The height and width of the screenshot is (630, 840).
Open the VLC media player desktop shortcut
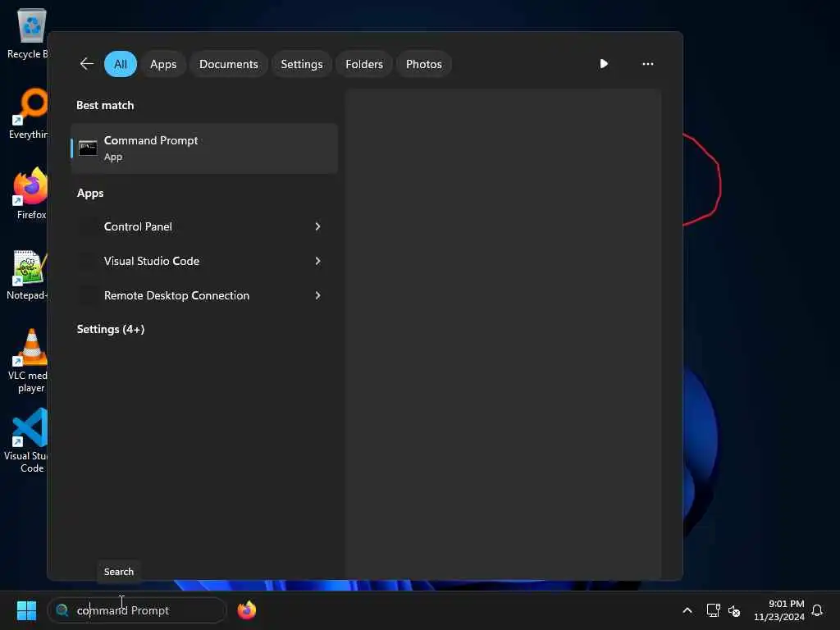(30, 360)
